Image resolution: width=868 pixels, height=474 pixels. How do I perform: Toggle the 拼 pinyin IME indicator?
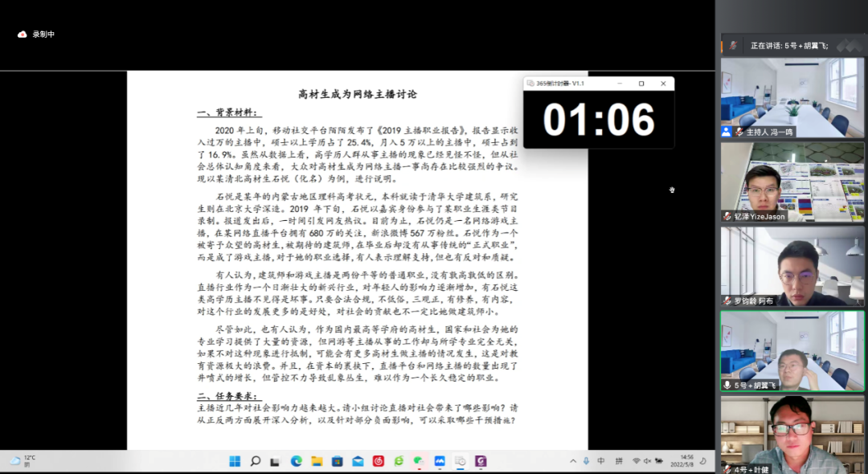point(619,461)
